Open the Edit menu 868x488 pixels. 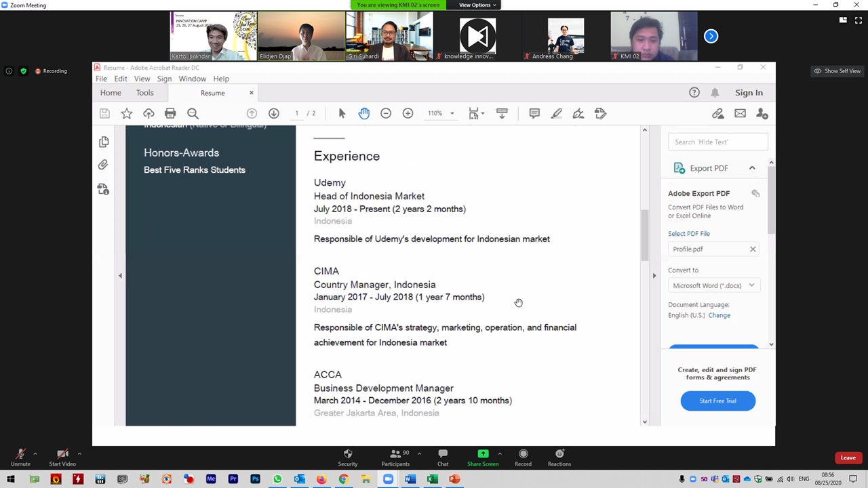121,79
